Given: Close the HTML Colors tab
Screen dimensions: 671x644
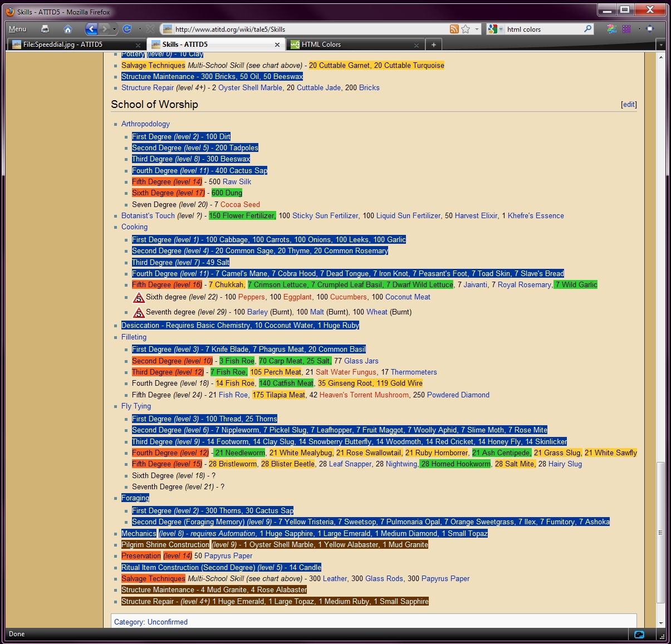Looking at the screenshot, I should point(417,45).
